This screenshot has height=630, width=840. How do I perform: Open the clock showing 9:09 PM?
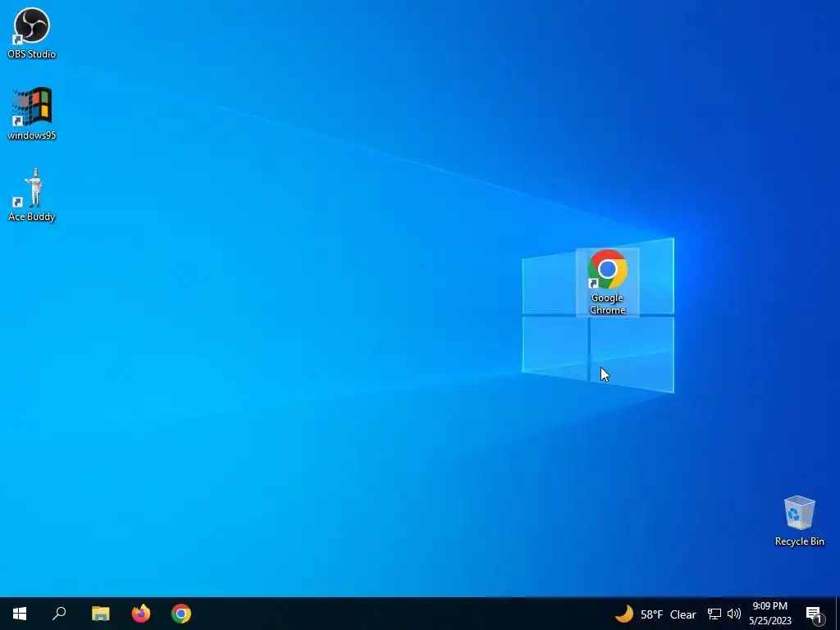tap(769, 614)
